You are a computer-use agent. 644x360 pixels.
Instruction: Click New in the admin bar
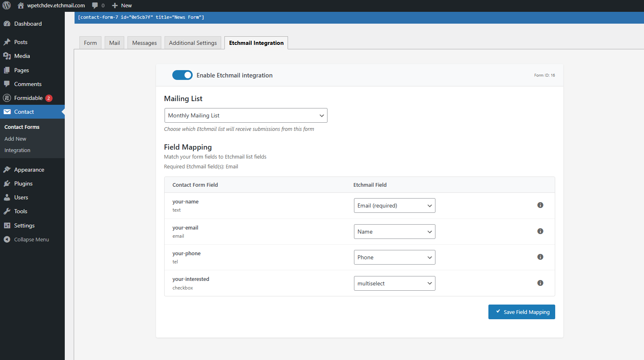click(x=126, y=5)
